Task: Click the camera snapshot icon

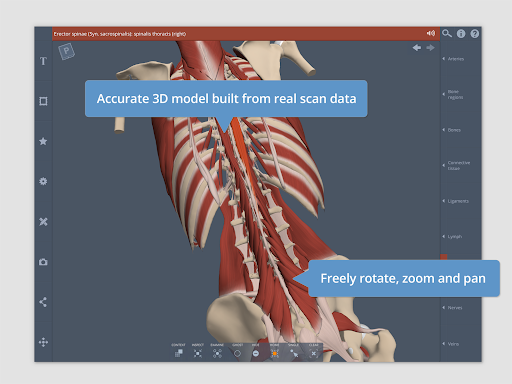Action: click(x=43, y=262)
